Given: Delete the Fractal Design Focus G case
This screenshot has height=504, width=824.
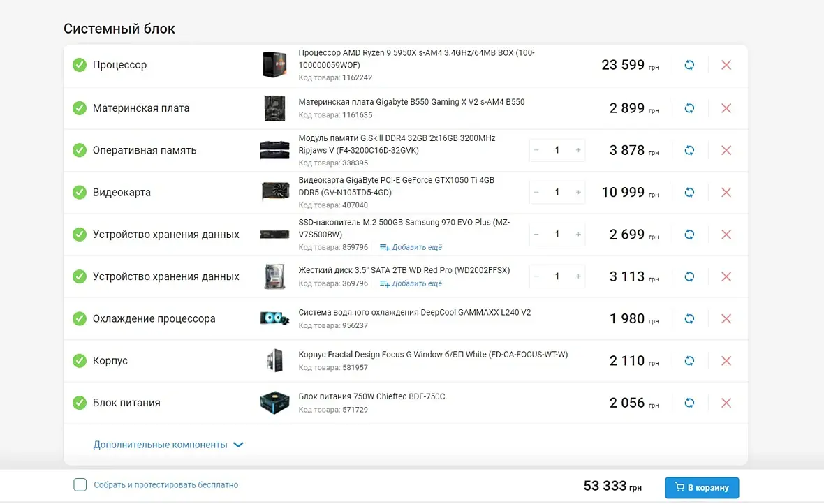Looking at the screenshot, I should coord(726,360).
